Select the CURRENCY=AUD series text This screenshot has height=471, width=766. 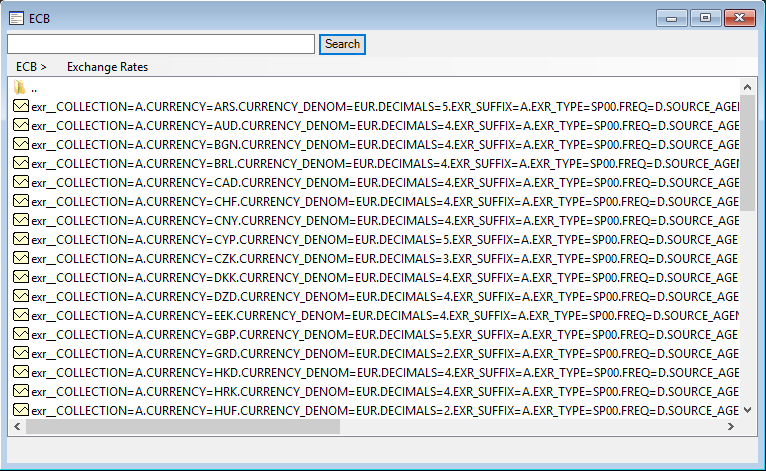(x=385, y=126)
